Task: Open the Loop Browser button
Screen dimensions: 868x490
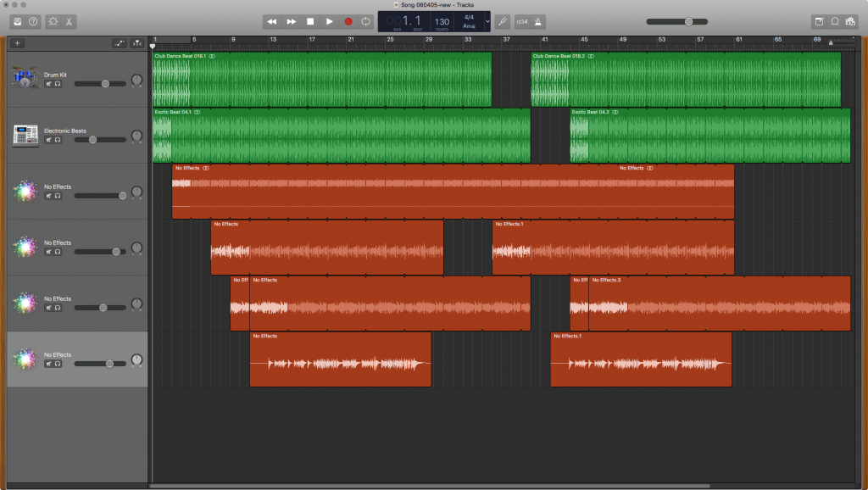Action: [x=835, y=21]
